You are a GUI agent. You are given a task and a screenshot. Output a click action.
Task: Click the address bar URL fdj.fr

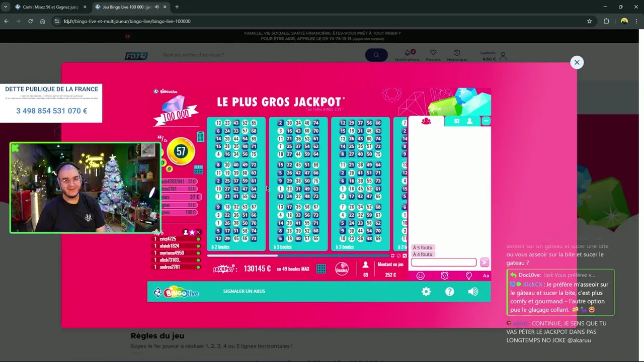[127, 21]
